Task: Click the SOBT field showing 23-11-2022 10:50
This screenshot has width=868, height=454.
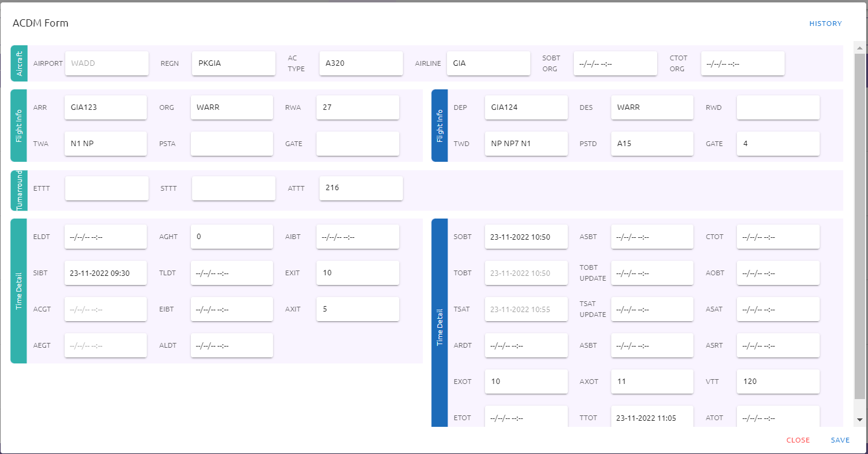Action: tap(526, 237)
